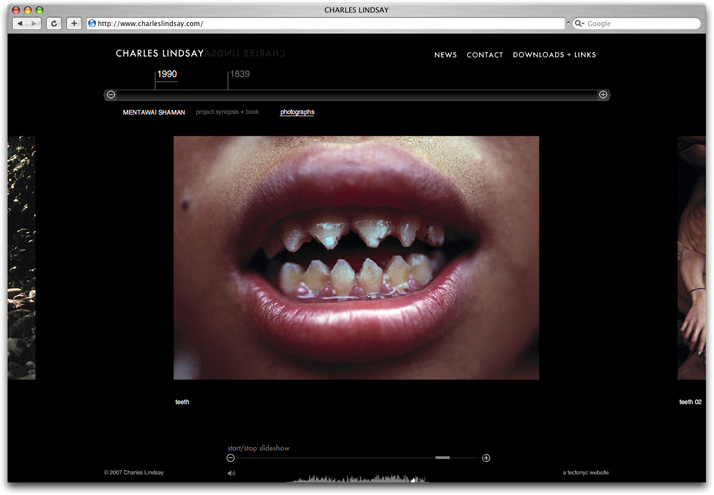Image resolution: width=714 pixels, height=495 pixels.
Task: Toggle start/stop slideshow
Action: coord(258,448)
